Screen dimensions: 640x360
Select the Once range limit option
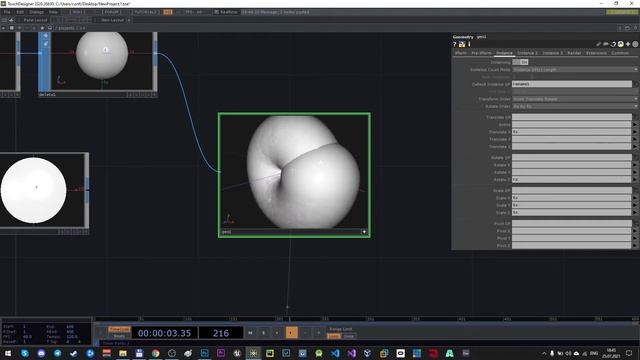[x=349, y=336]
